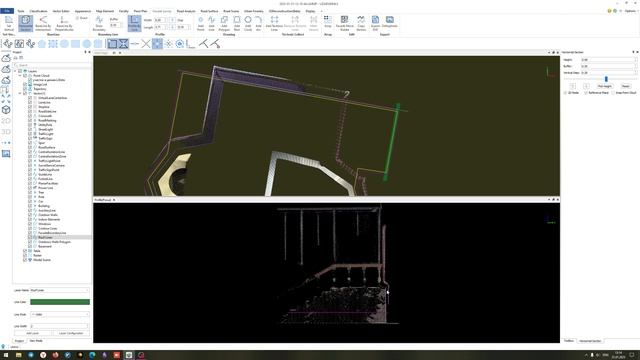Collapse the Layers root node

point(15,71)
